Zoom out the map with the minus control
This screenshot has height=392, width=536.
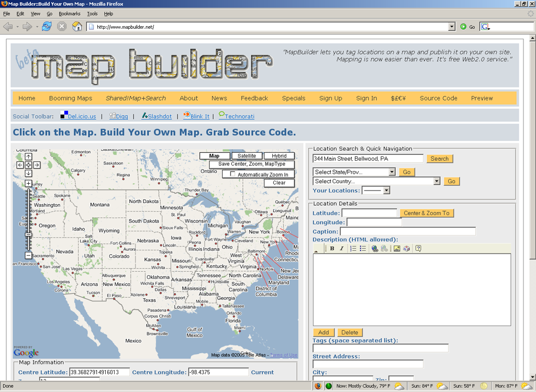pos(28,255)
